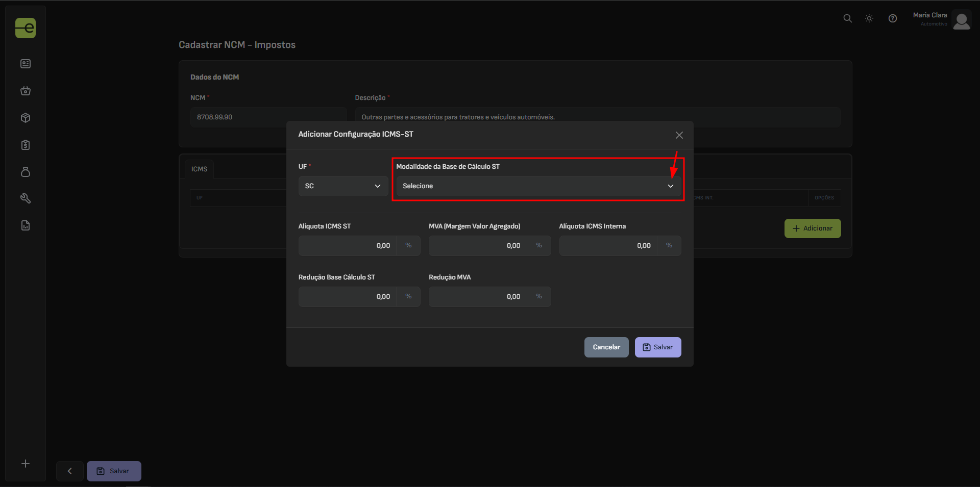Open the box products sidebar icon

26,118
